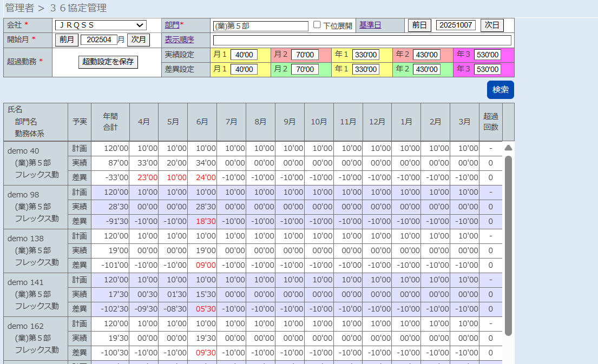Viewport: 598px width, 364px height.
Task: Click 実績設定 年3 magenta 530'00 field
Action: 487,55
